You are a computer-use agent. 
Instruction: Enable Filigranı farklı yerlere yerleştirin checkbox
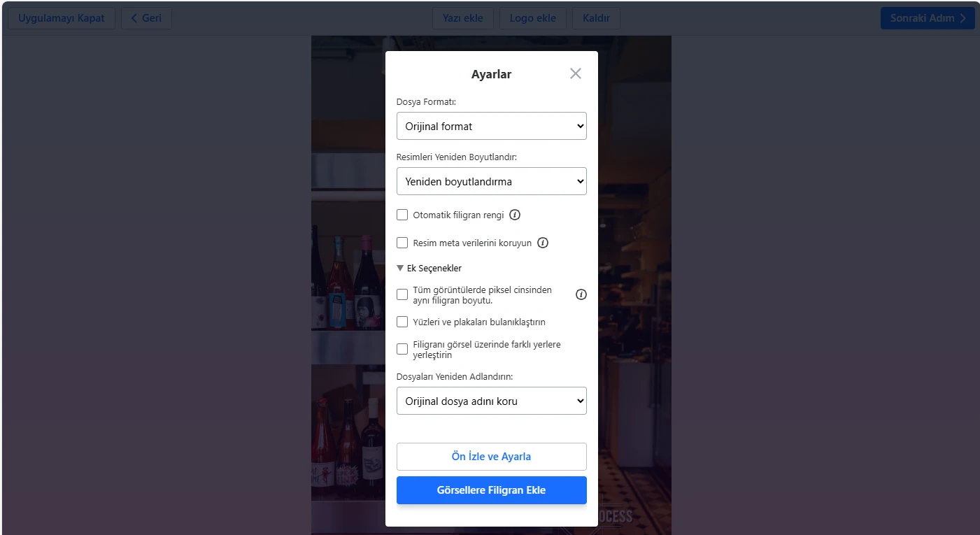[x=402, y=349]
